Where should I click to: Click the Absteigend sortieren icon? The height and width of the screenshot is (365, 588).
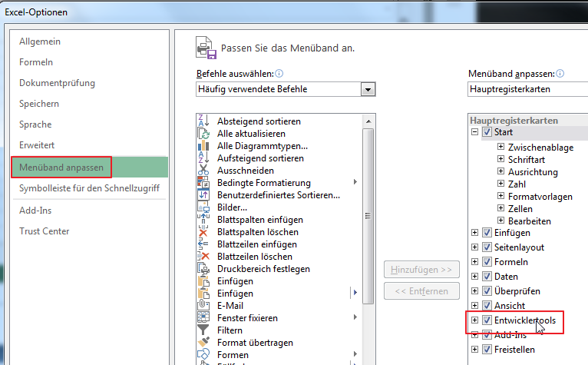pos(203,121)
